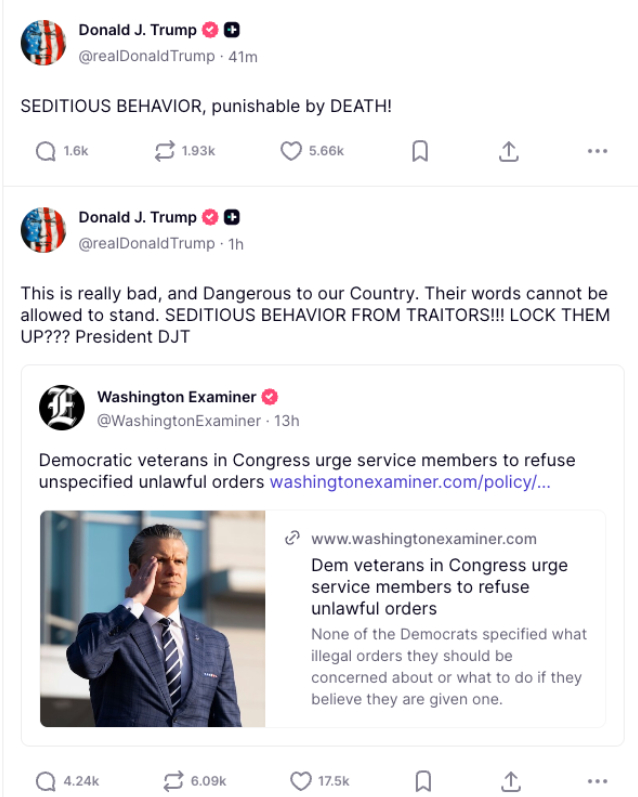Bookmark the first post
The width and height of the screenshot is (638, 797).
tap(421, 151)
